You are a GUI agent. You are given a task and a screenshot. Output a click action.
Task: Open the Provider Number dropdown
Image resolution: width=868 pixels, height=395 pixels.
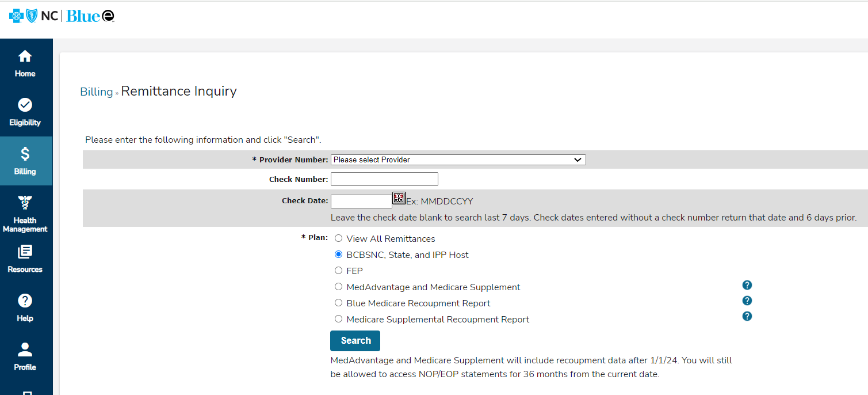(458, 159)
